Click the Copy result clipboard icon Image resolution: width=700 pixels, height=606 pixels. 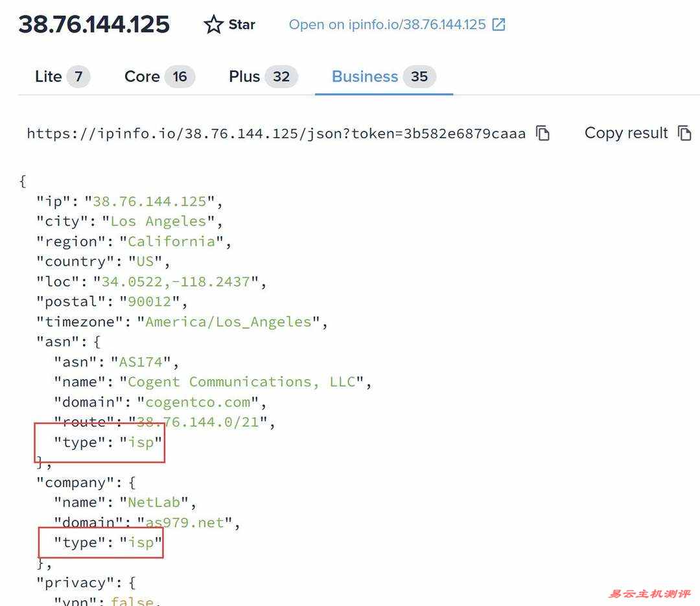[684, 133]
